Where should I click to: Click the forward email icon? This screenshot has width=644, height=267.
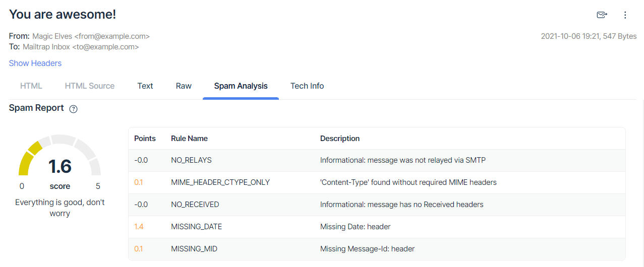pyautogui.click(x=602, y=15)
